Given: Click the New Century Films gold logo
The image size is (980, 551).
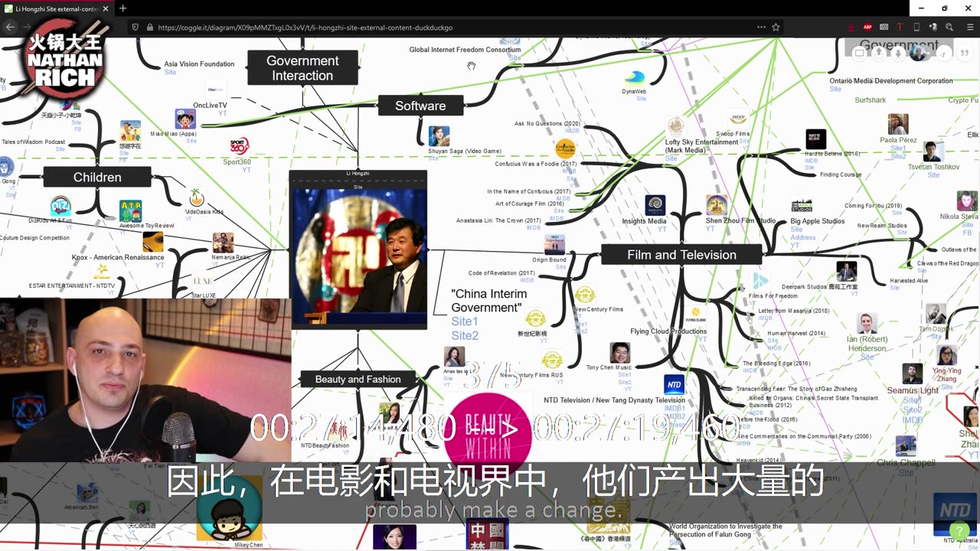Looking at the screenshot, I should (x=585, y=295).
